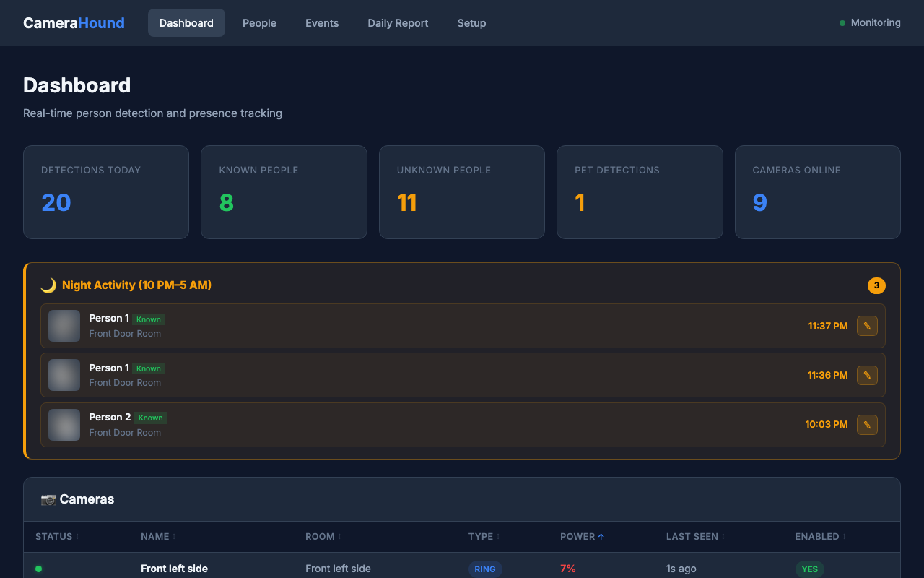Click the green Monitoring status dot
Viewport: 924px width, 578px height.
tap(842, 22)
